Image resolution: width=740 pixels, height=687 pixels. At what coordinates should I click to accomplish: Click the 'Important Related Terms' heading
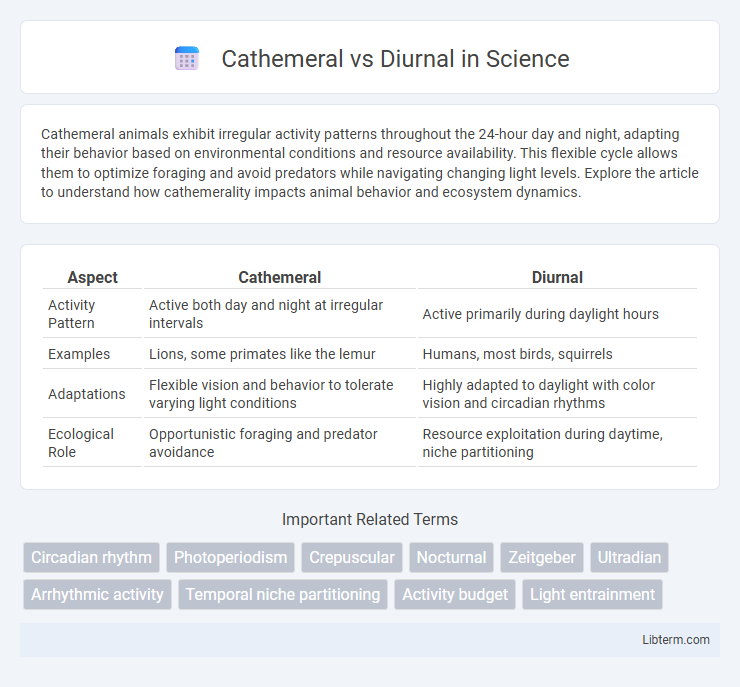pos(370,519)
